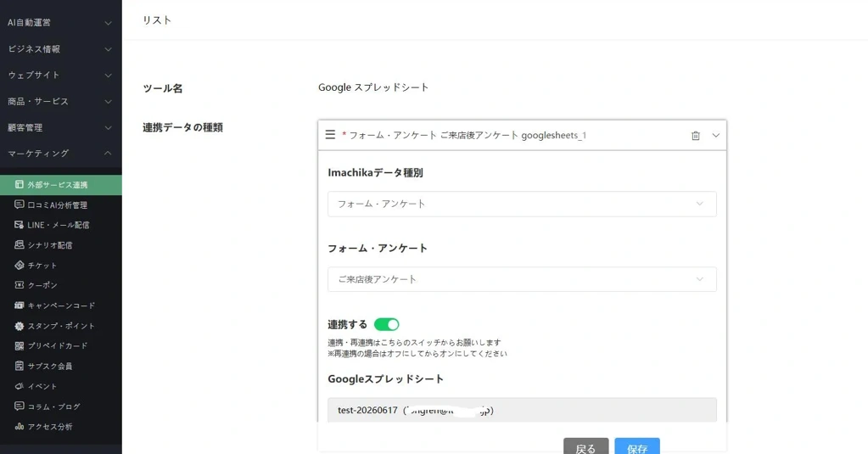868x454 pixels.
Task: Go to チケット menu item
Action: (61, 266)
